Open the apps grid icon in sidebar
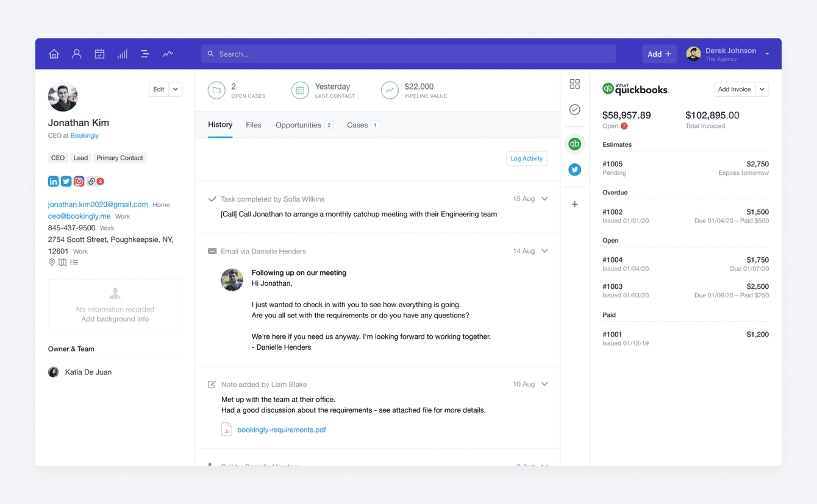This screenshot has width=817, height=504. [574, 83]
